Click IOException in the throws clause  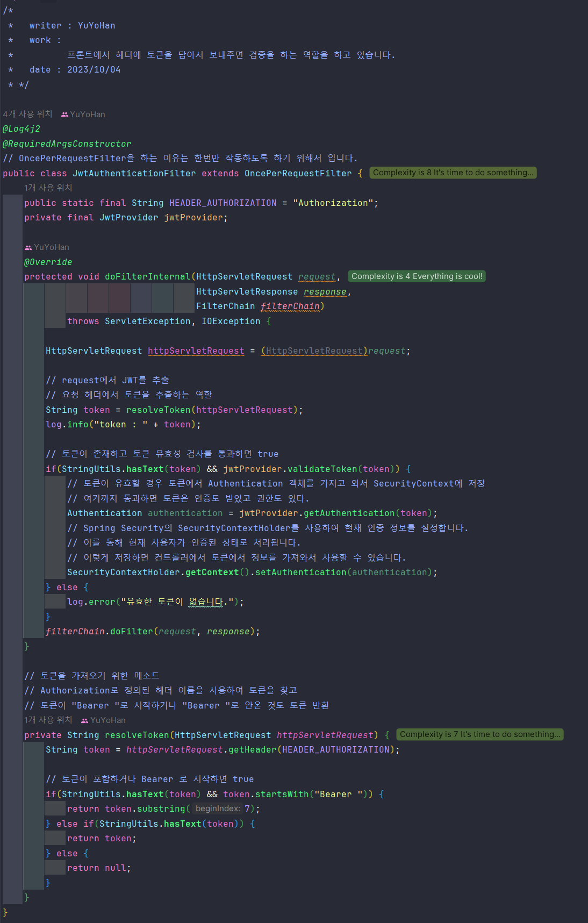click(231, 321)
